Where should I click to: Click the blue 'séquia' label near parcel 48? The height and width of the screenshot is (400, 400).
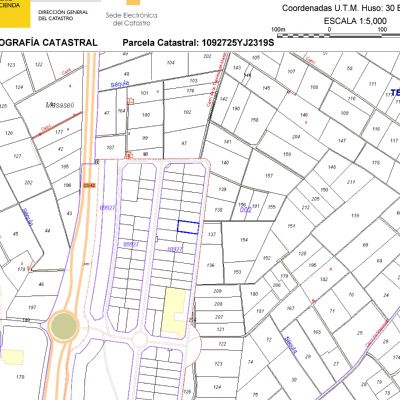[x=120, y=84]
